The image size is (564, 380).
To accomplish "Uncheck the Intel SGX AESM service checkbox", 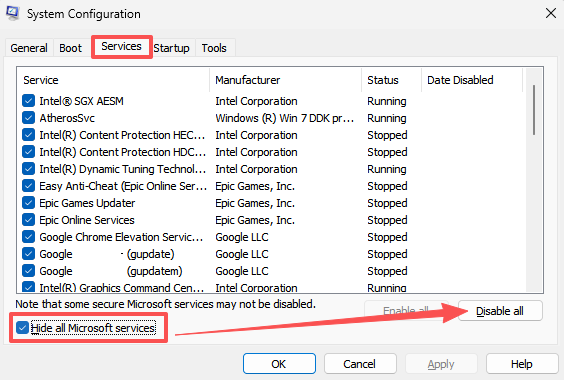I will 28,101.
